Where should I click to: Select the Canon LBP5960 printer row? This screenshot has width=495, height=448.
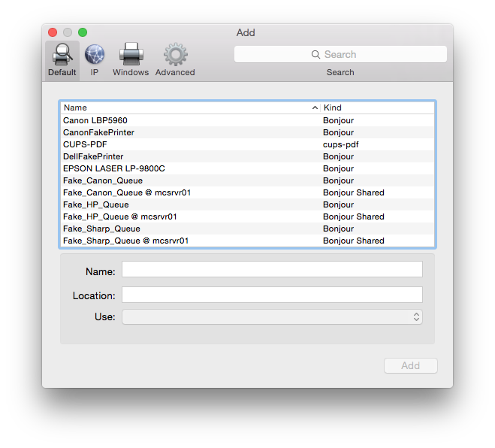pyautogui.click(x=248, y=120)
